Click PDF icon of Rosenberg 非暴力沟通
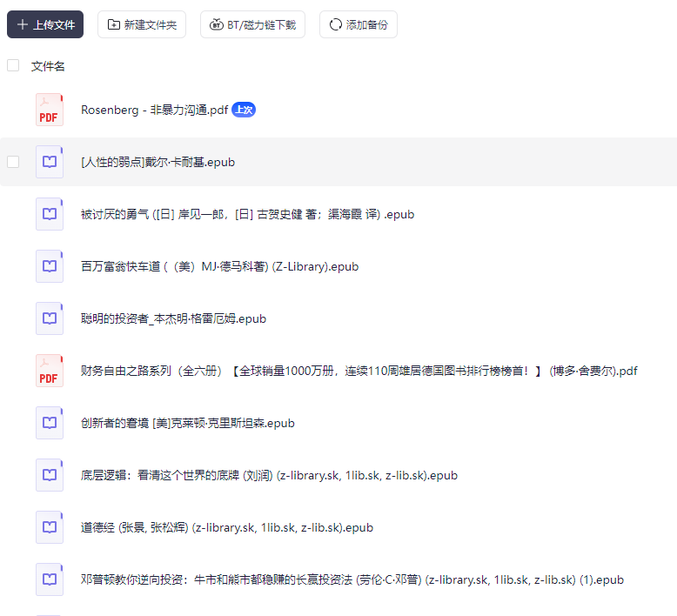677x616 pixels. pos(50,110)
